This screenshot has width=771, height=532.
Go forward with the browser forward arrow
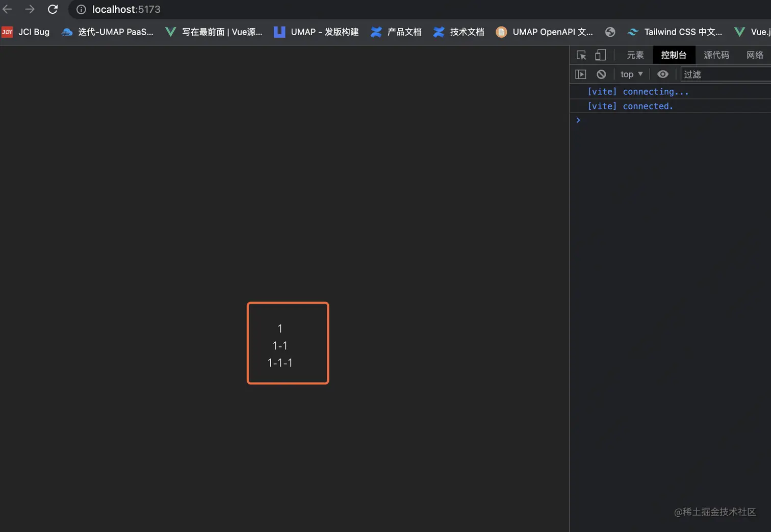(30, 9)
